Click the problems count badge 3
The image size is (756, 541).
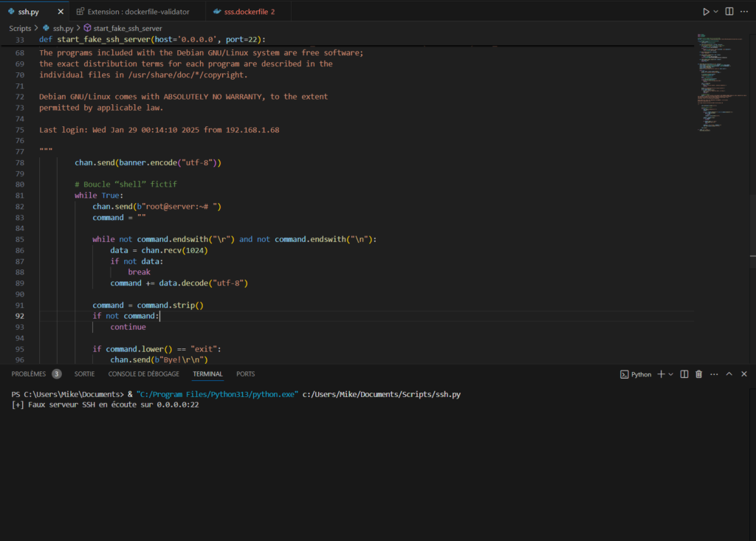click(56, 374)
